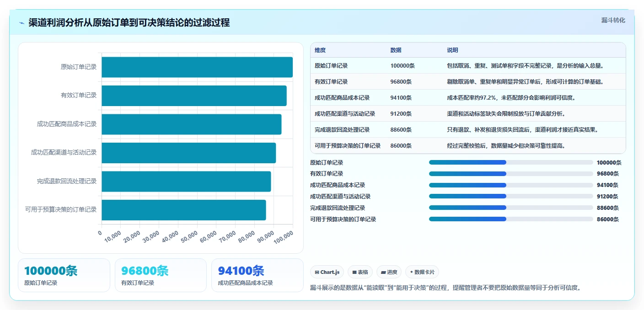Select the 进度 tag chip
Image resolution: width=644 pixels, height=310 pixels.
pos(389,272)
